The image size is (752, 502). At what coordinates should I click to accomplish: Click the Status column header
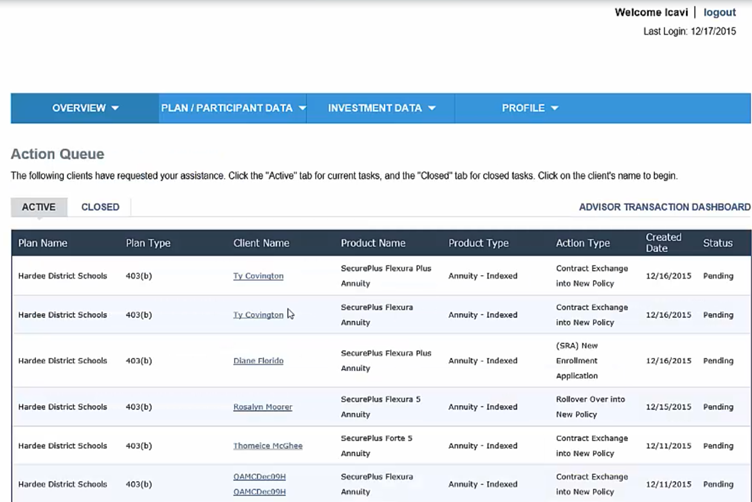point(717,243)
